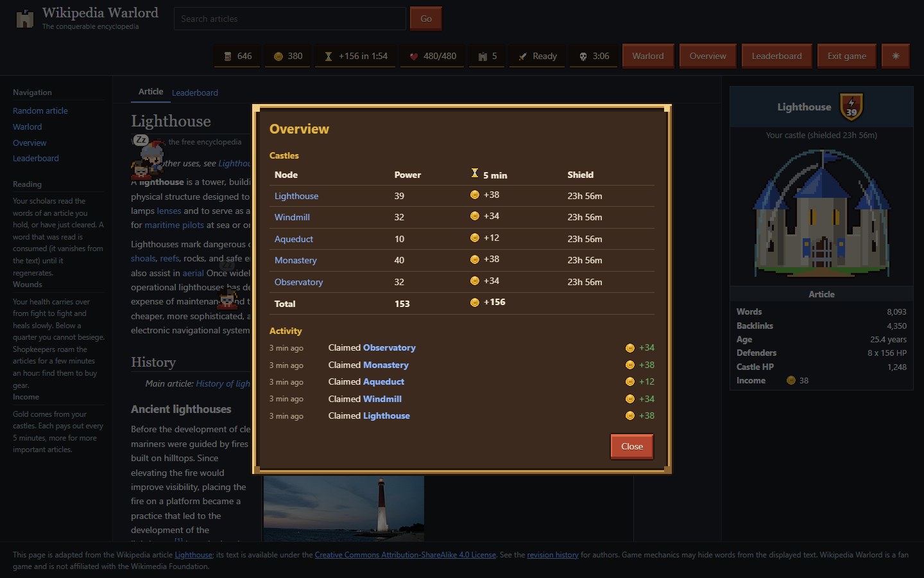Click the Lighthouse castle pixel art image
924x578 pixels.
coord(821,213)
